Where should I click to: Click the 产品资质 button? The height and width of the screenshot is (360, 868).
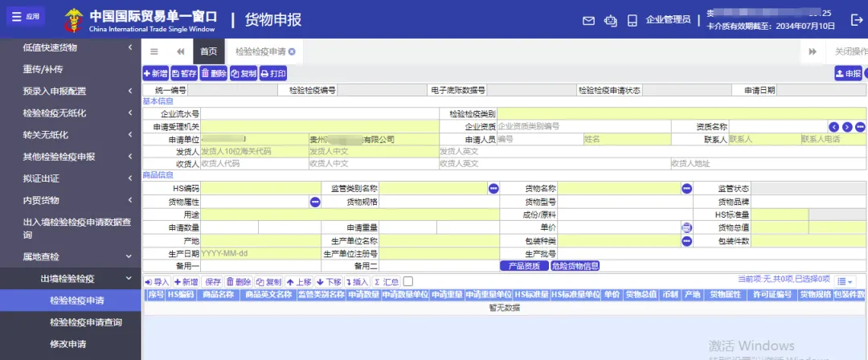click(524, 266)
